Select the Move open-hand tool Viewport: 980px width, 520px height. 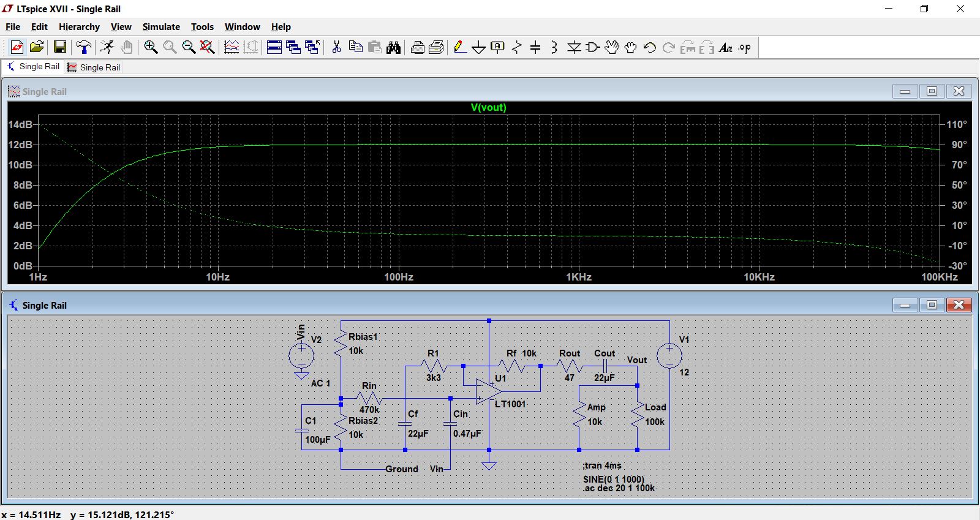click(612, 47)
